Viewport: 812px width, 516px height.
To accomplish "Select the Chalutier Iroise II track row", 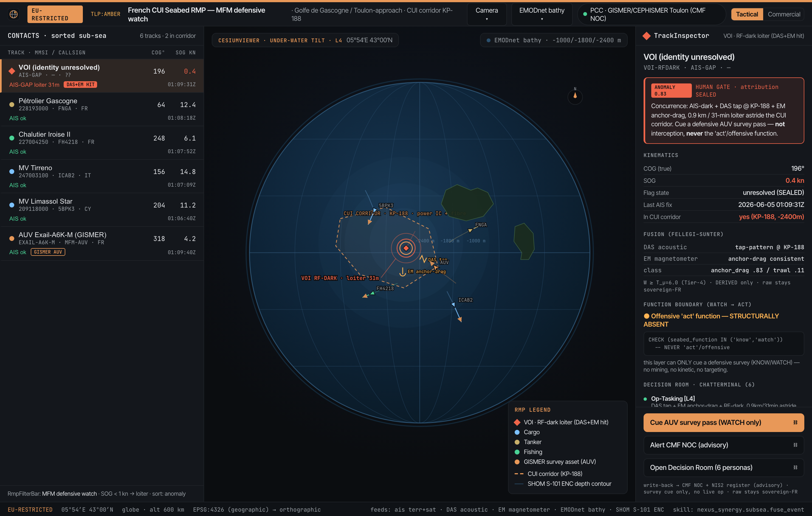I will 102,143.
